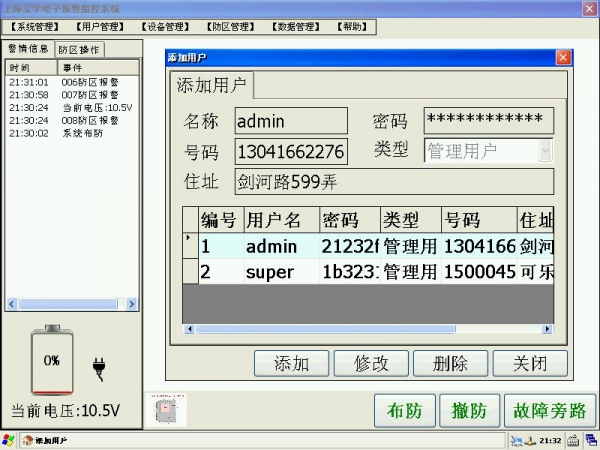Click the 故障旁路 button
The height and width of the screenshot is (450, 600).
[551, 410]
